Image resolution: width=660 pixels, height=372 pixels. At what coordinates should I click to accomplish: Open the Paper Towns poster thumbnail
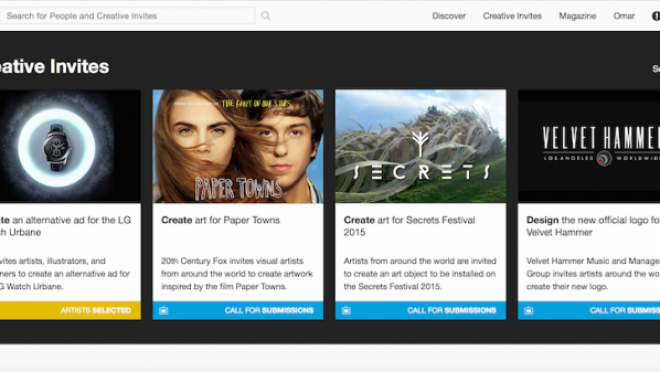pos(238,146)
